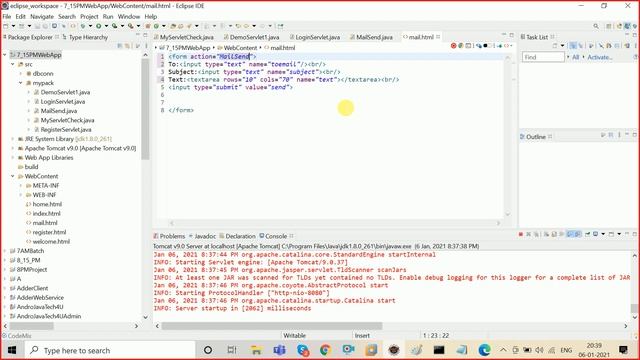The height and width of the screenshot is (360, 640).
Task: Collapse the src folder
Action: (x=13, y=64)
